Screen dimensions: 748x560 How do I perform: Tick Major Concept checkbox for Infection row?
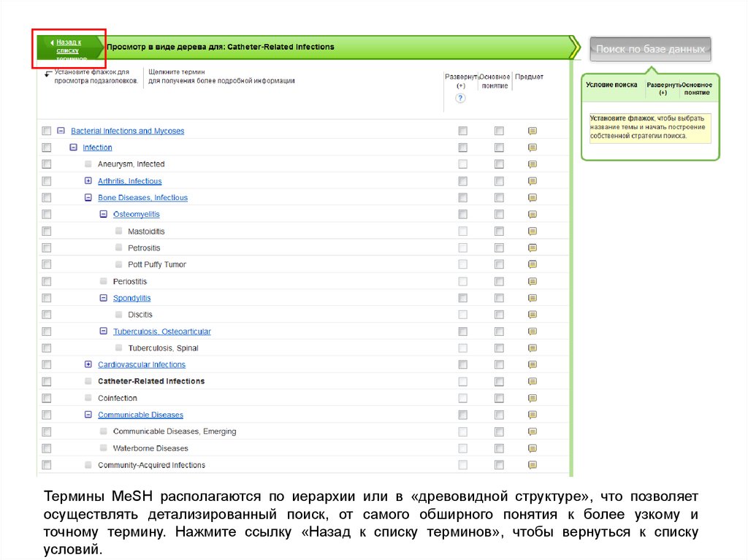click(x=499, y=148)
